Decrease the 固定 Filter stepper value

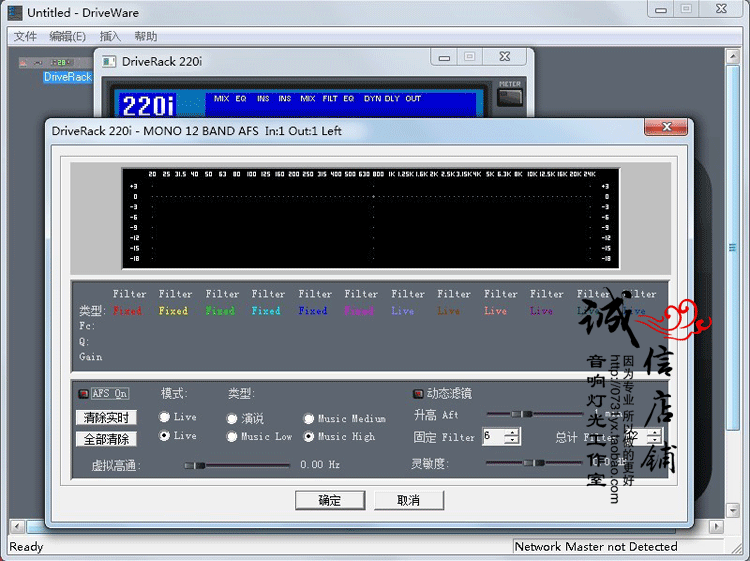(x=512, y=440)
